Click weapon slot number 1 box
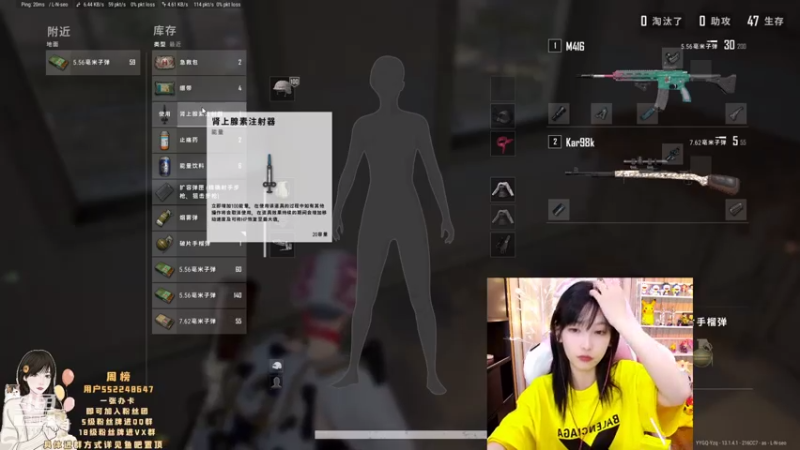The image size is (800, 450). [x=555, y=46]
